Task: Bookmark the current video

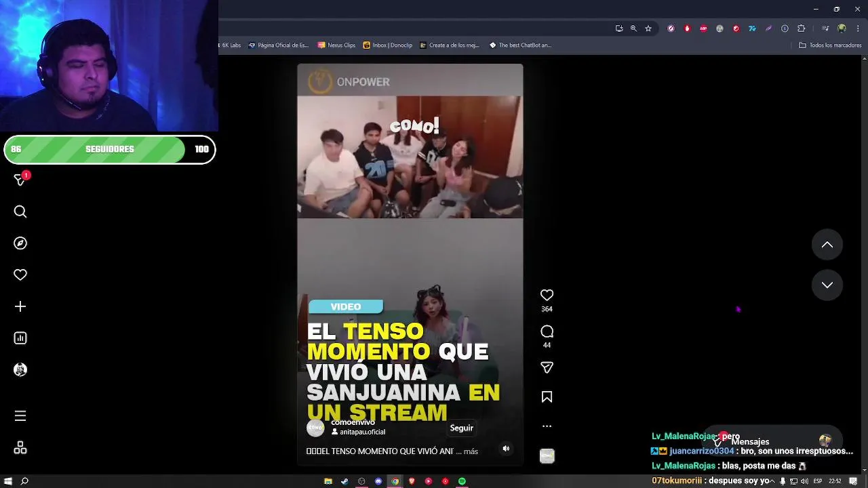Action: 547,397
